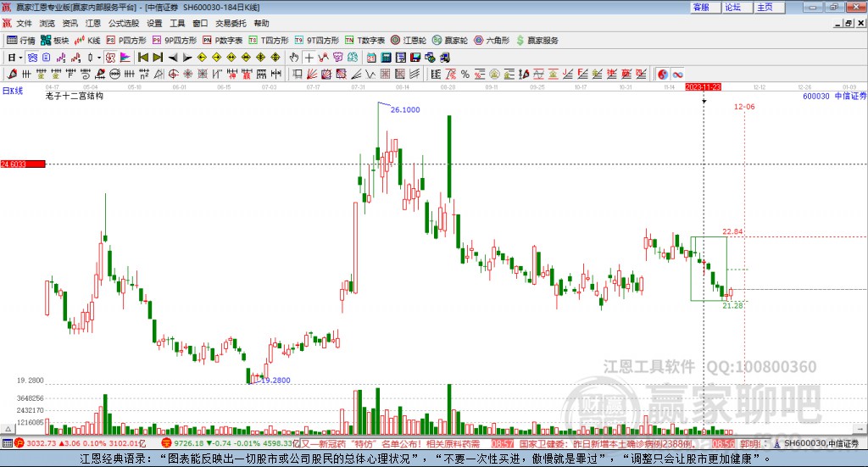The image size is (868, 467).
Task: Click the floppy disk save icon
Action: [x=415, y=58]
